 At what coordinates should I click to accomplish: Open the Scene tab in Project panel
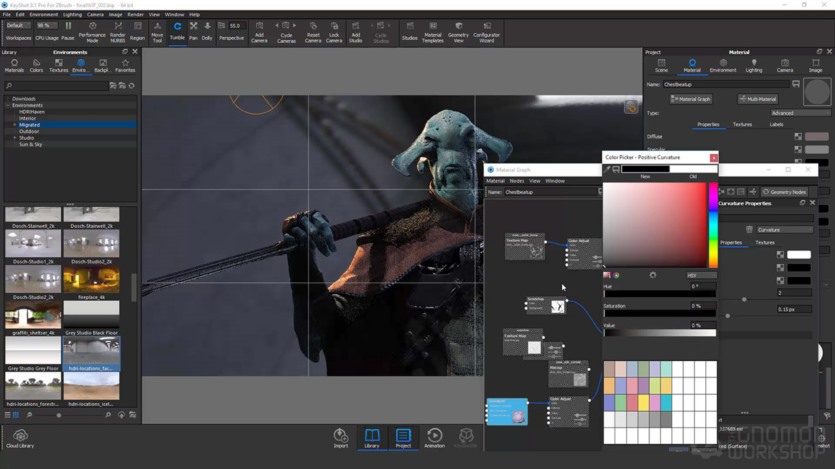click(x=661, y=65)
